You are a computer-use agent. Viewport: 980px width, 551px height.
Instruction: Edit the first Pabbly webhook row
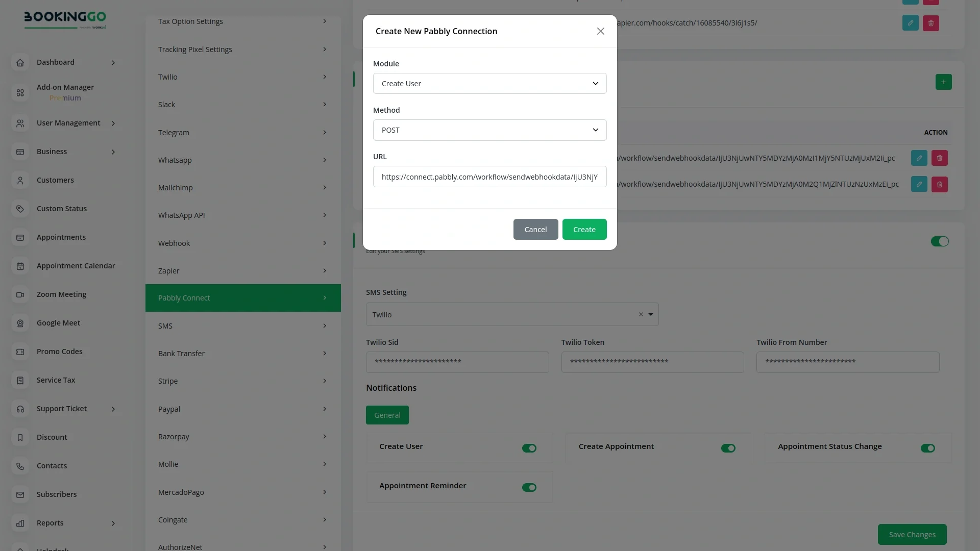[919, 158]
